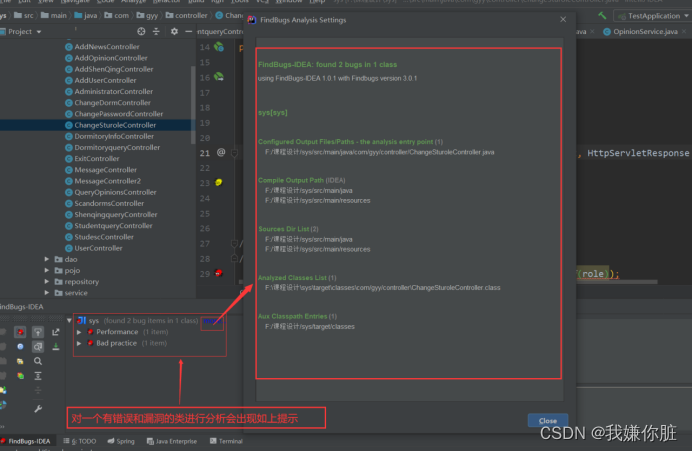Screen dimensions: 693x452
Task: Collapse the sys results node
Action: pyautogui.click(x=69, y=320)
